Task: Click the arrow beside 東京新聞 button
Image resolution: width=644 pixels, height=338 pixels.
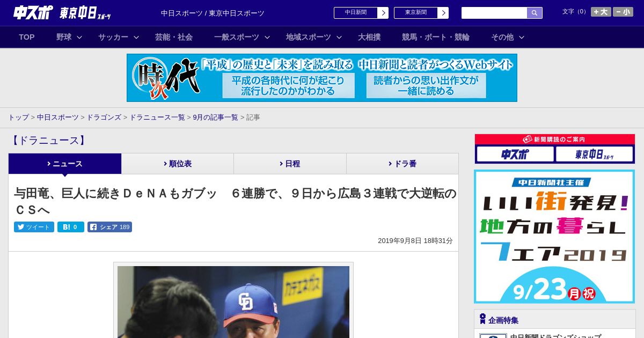Action: point(443,13)
